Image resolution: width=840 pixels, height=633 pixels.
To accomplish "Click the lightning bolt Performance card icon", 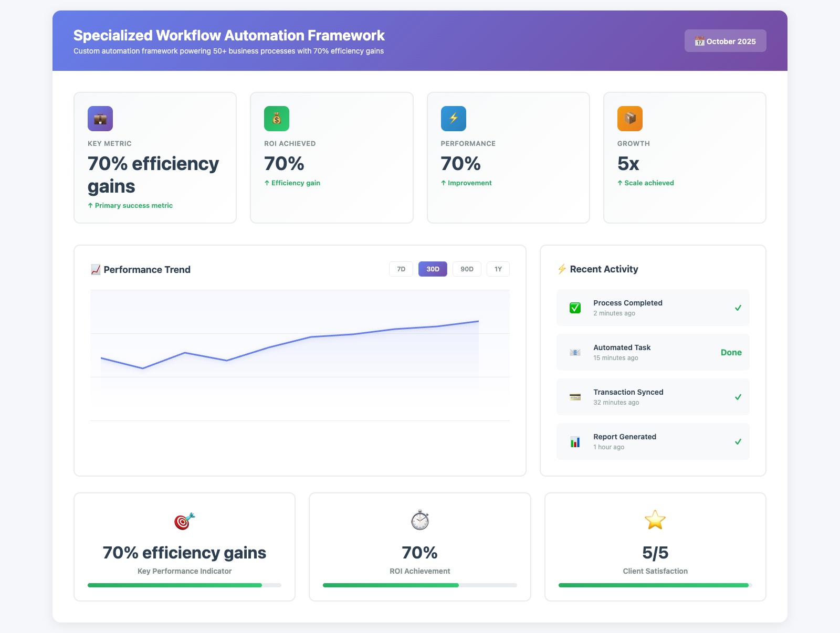I will coord(453,119).
